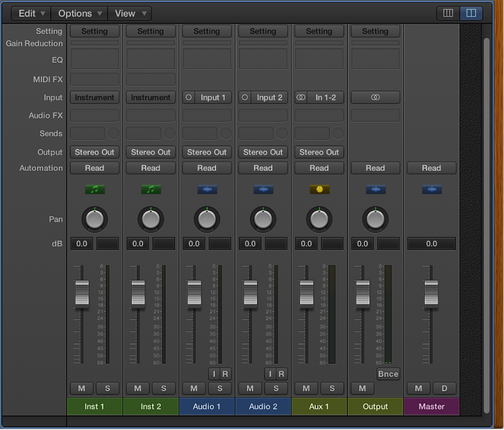This screenshot has width=504, height=430.
Task: Click the Inst 1 track name label
Action: coord(94,406)
